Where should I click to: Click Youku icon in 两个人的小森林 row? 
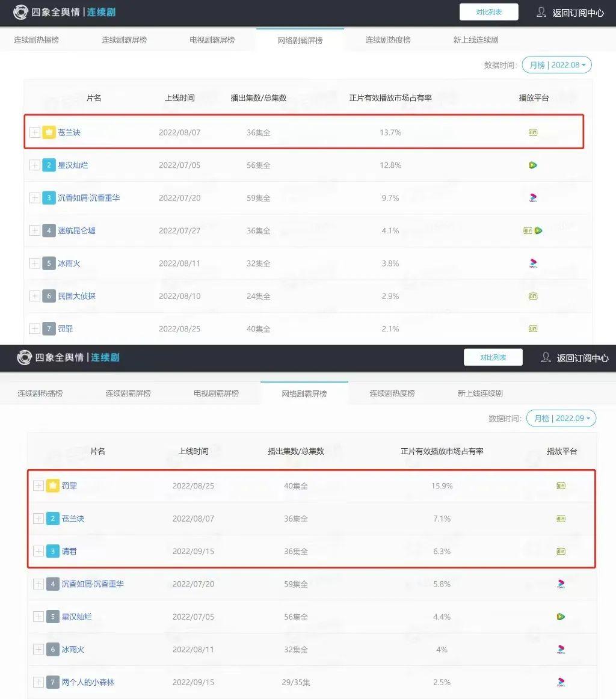561,682
